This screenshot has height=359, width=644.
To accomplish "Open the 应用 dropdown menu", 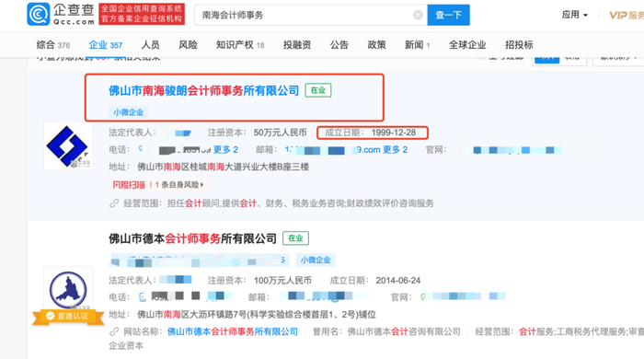I will 575,15.
